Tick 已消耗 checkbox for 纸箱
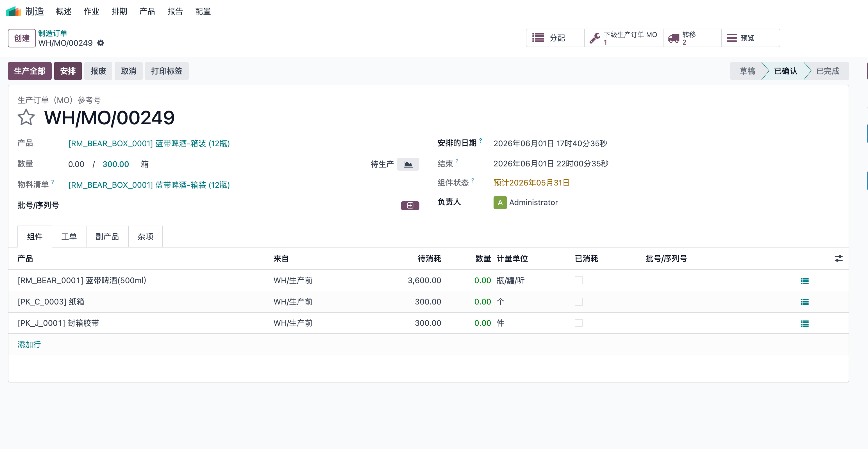 pyautogui.click(x=578, y=302)
